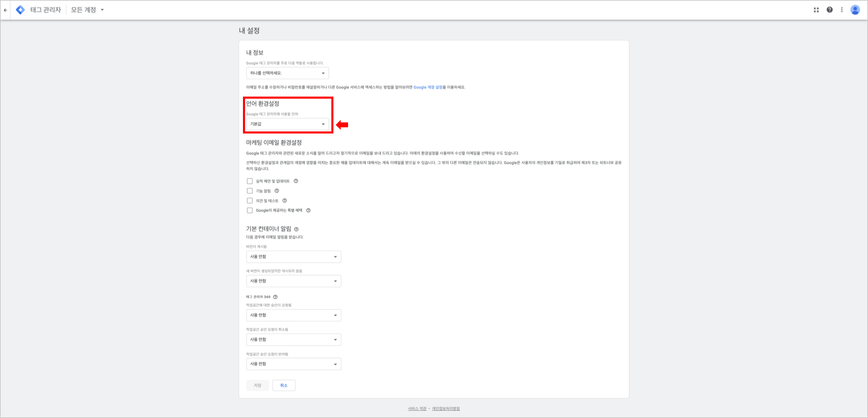Enable the 실적 제안 및 업데이트 checkbox

tap(250, 181)
